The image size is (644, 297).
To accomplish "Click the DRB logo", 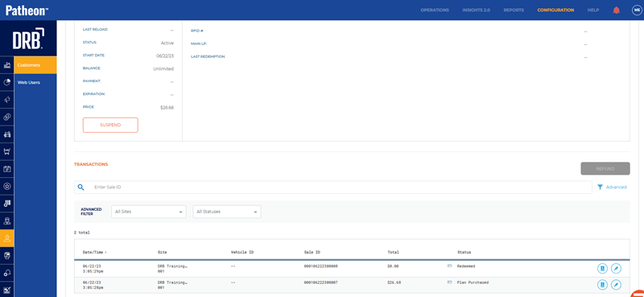I will pos(28,38).
